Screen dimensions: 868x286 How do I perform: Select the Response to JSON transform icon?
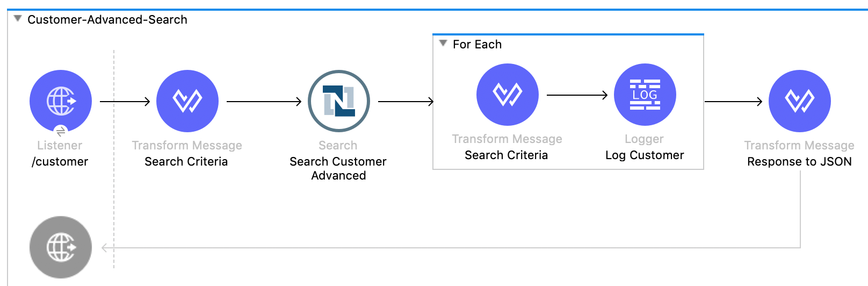pos(800,101)
